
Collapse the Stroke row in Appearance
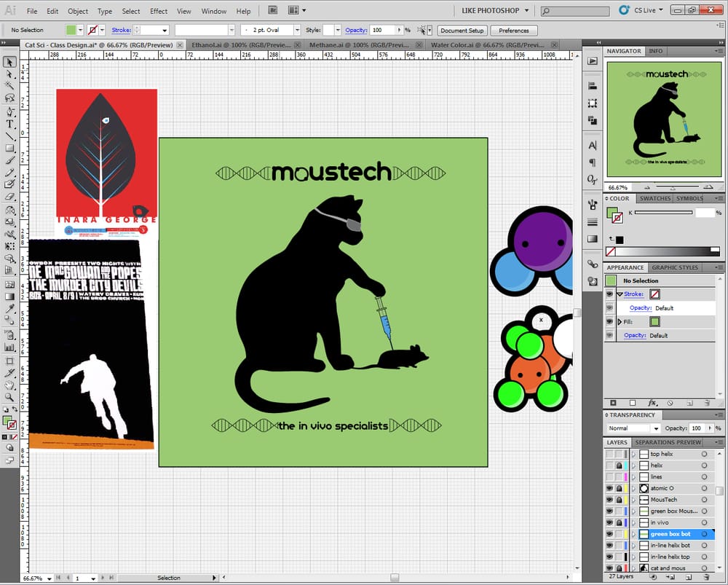[x=620, y=294]
